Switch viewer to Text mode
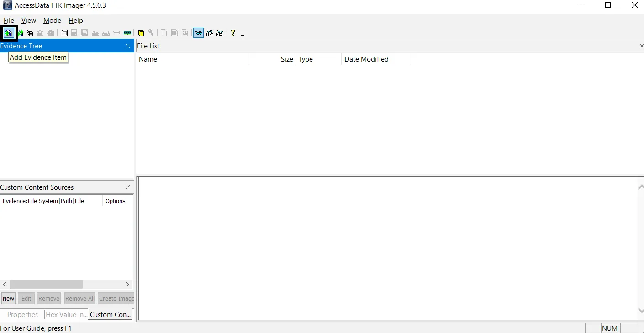The image size is (644, 333). 209,33
